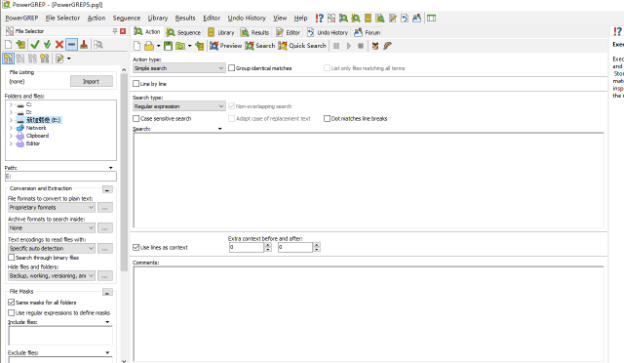Viewport: 624px width, 363px height.
Task: Open the Action type dropdown
Action: pos(179,68)
